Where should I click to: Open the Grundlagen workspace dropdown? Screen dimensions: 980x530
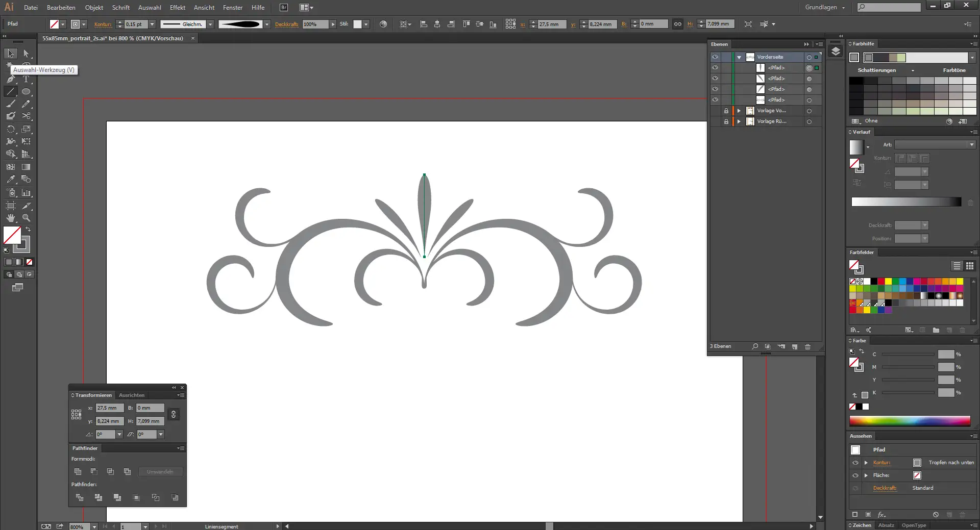tap(825, 8)
